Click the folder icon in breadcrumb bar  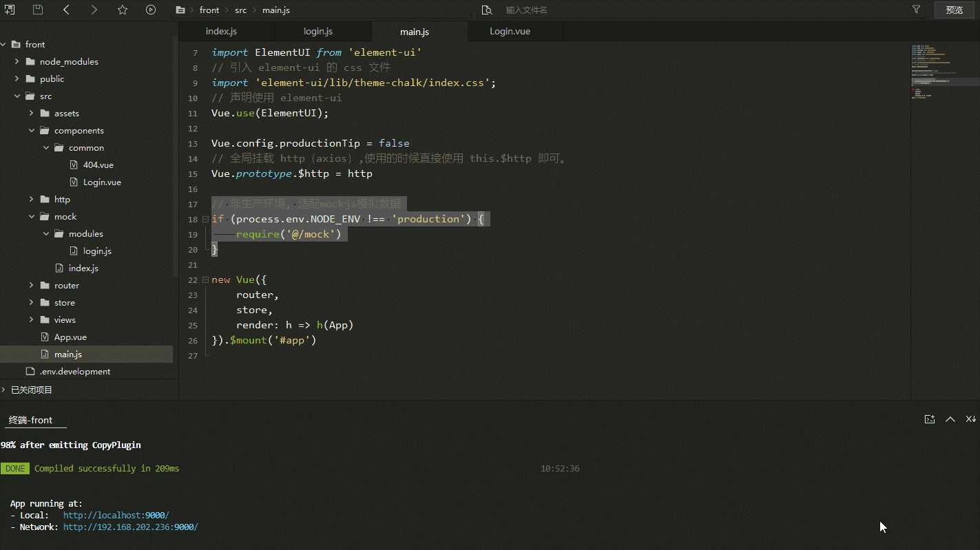180,10
